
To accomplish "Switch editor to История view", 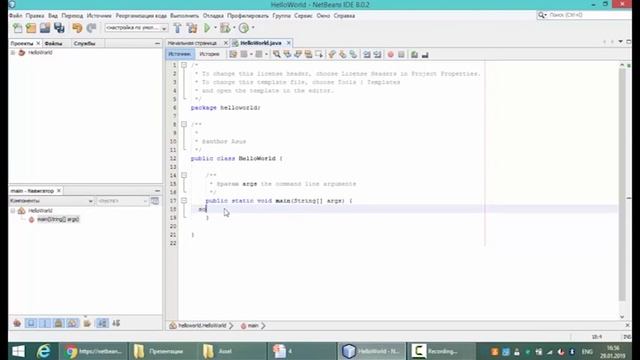I will pos(209,54).
